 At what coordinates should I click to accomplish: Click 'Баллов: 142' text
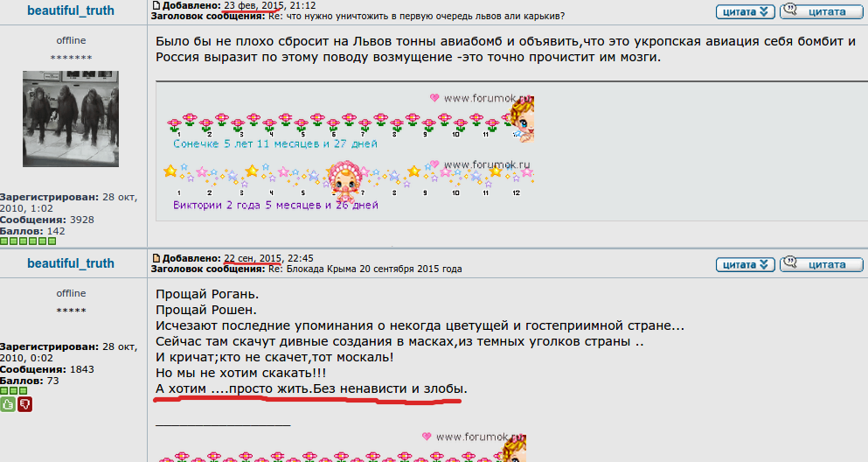[x=32, y=231]
